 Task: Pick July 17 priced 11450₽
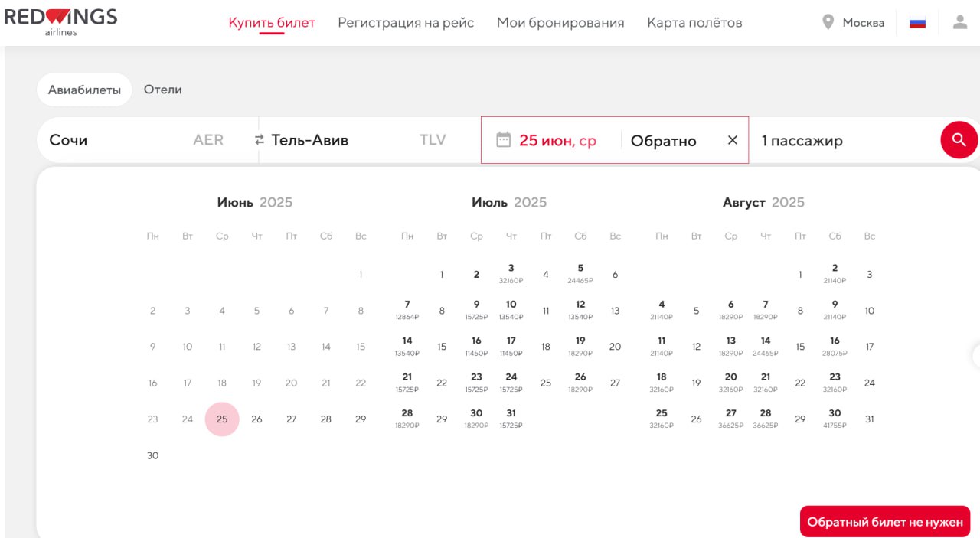(x=511, y=346)
